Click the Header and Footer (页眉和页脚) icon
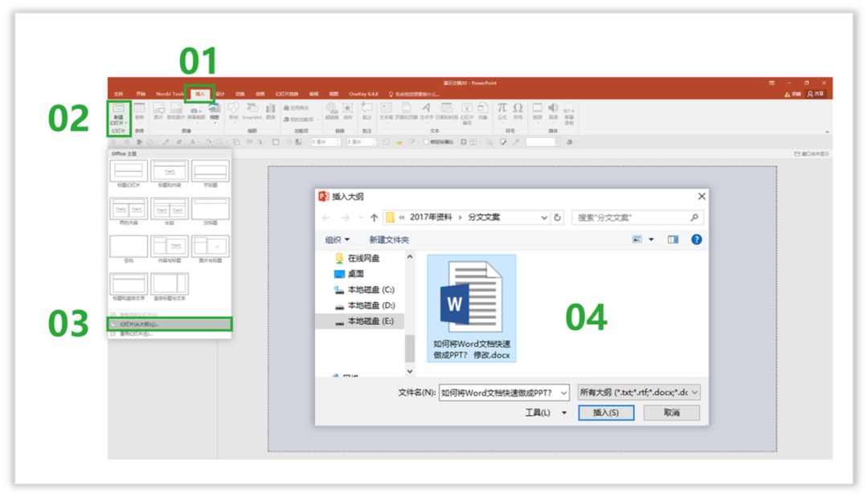The height and width of the screenshot is (497, 868). [407, 111]
